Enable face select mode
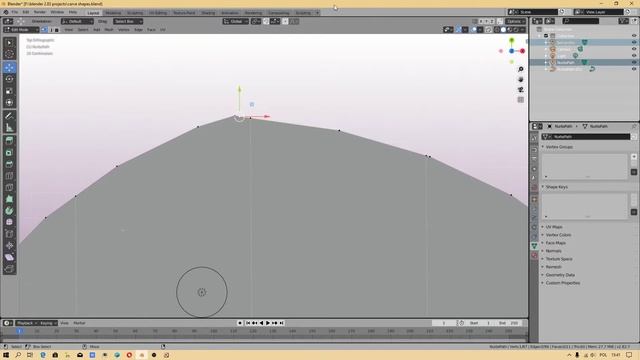Image resolution: width=640 pixels, height=360 pixels. tap(57, 30)
